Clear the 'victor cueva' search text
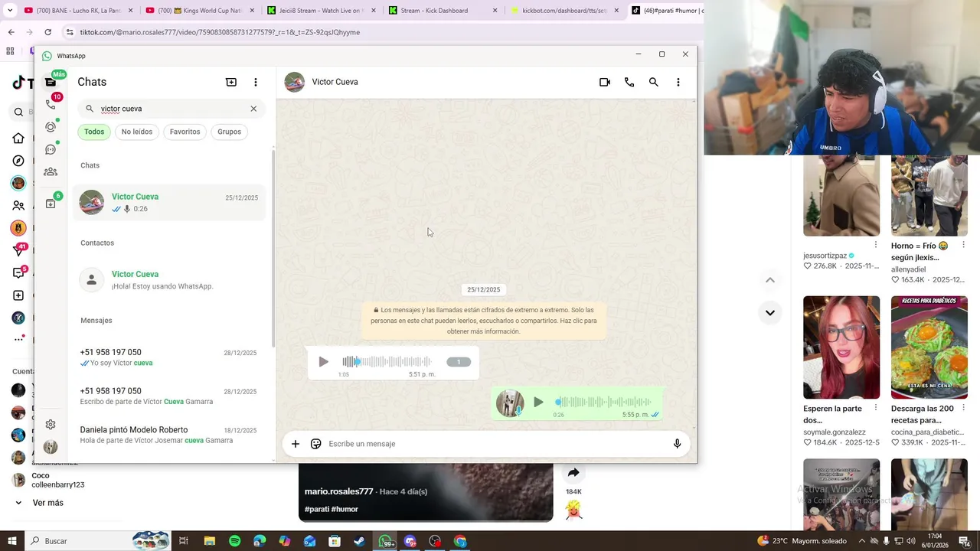 (x=253, y=109)
